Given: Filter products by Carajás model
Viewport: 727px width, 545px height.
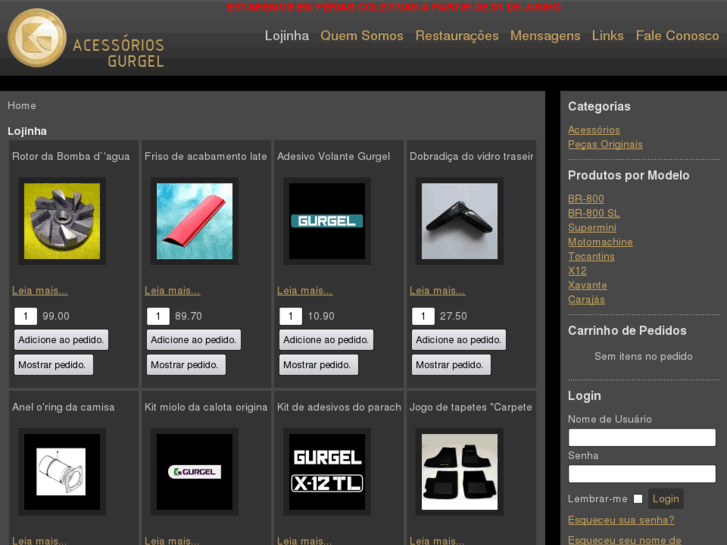Looking at the screenshot, I should 586,299.
